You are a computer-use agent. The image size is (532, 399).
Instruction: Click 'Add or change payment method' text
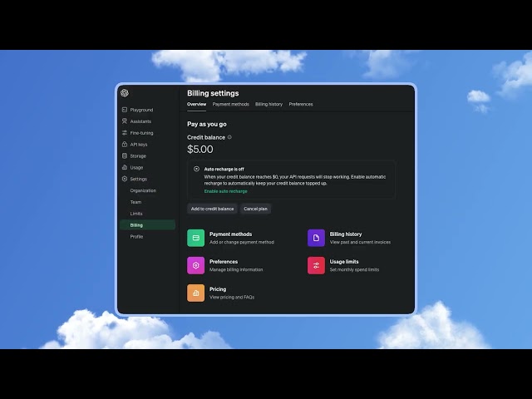point(242,242)
